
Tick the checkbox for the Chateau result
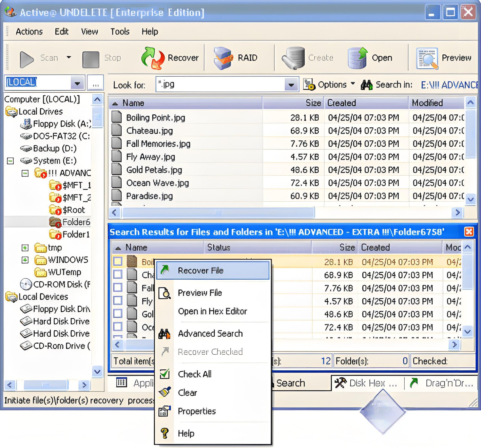click(x=118, y=274)
